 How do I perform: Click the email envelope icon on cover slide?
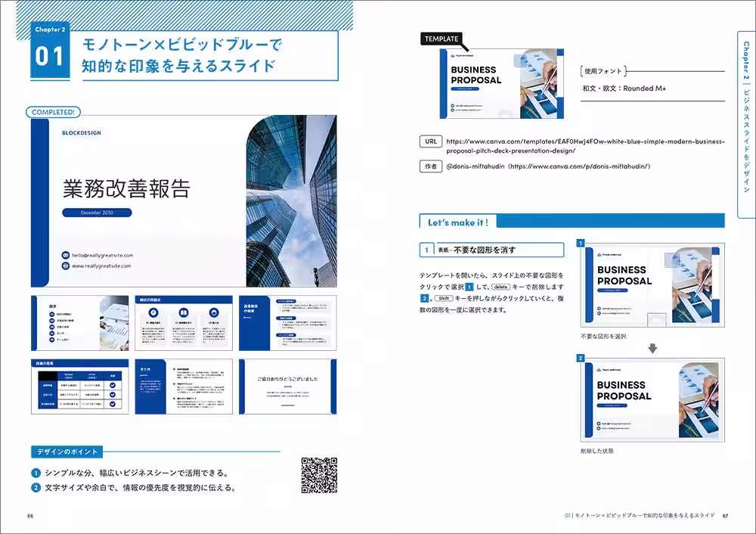[x=66, y=256]
